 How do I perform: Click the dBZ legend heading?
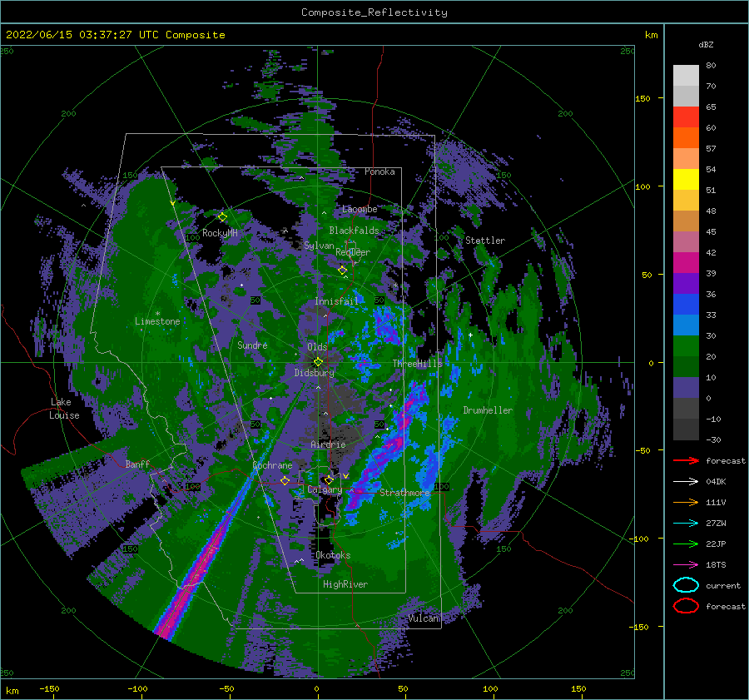pos(706,44)
